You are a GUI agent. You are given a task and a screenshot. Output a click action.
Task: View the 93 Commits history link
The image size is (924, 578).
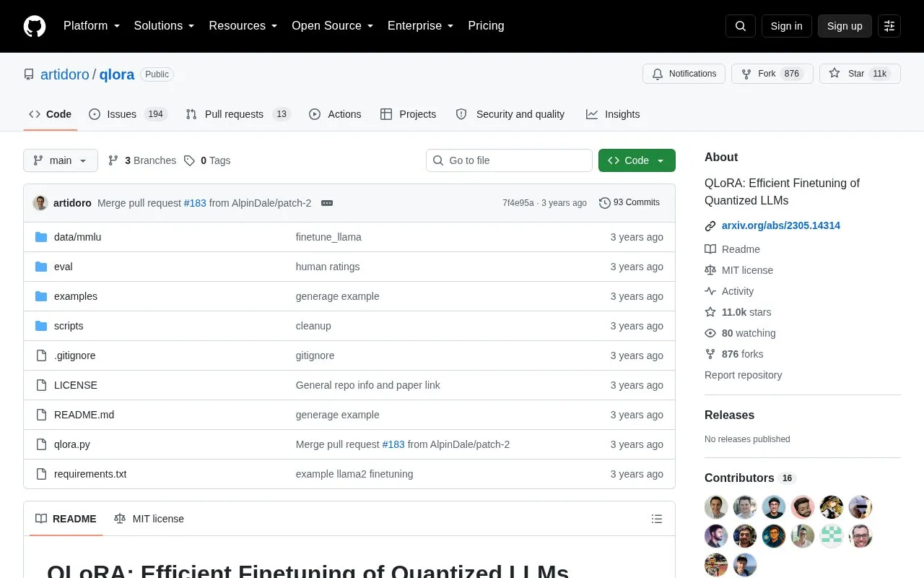pos(629,203)
